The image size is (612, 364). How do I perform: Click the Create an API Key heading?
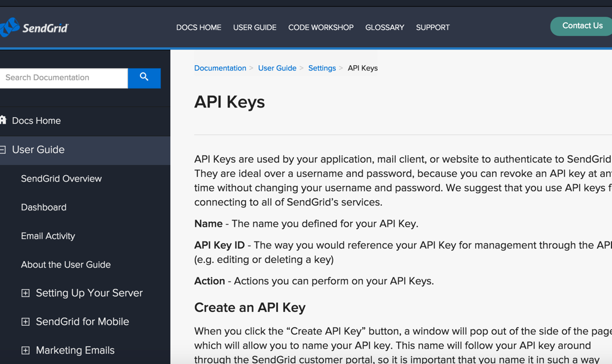(250, 308)
